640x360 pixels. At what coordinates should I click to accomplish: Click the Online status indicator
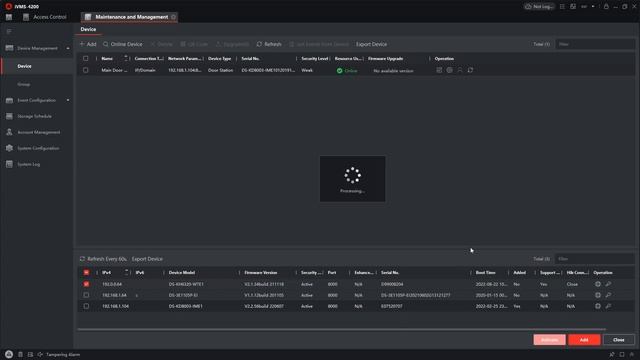[x=347, y=71]
